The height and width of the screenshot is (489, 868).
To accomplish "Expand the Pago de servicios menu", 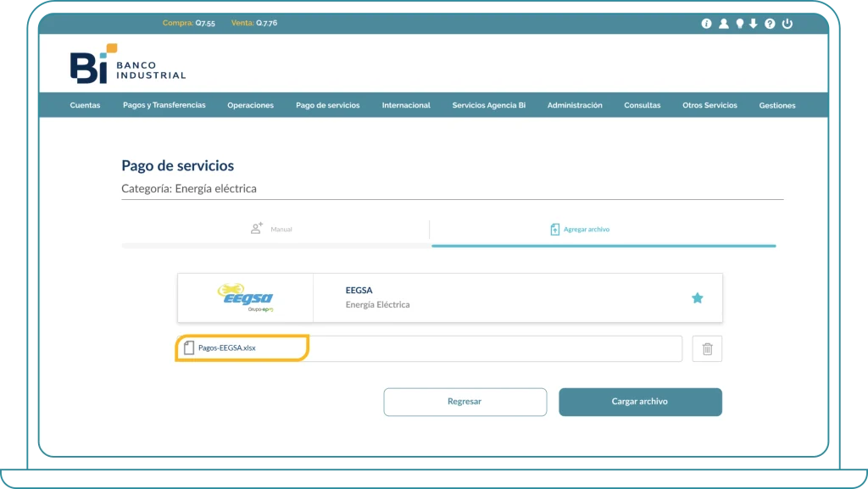I will click(327, 105).
